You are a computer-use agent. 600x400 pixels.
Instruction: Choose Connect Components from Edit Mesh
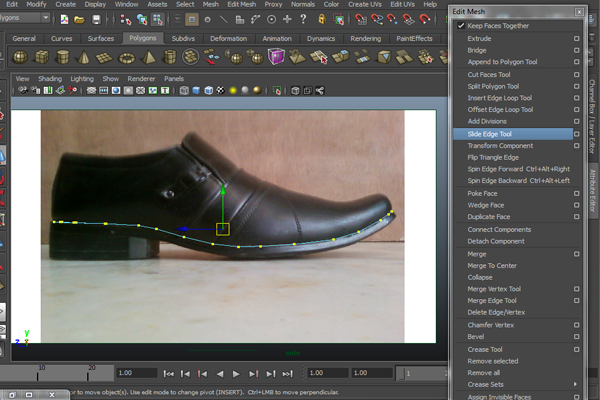pos(499,230)
